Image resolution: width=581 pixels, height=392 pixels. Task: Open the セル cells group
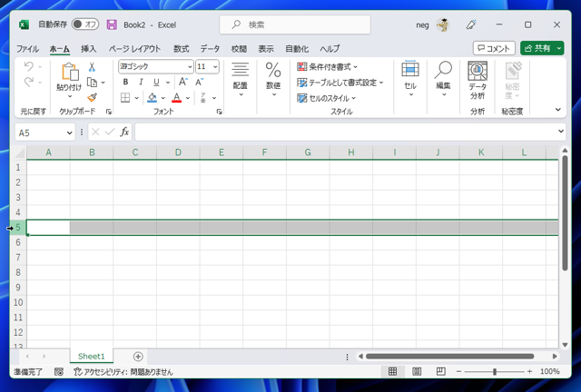tap(410, 80)
